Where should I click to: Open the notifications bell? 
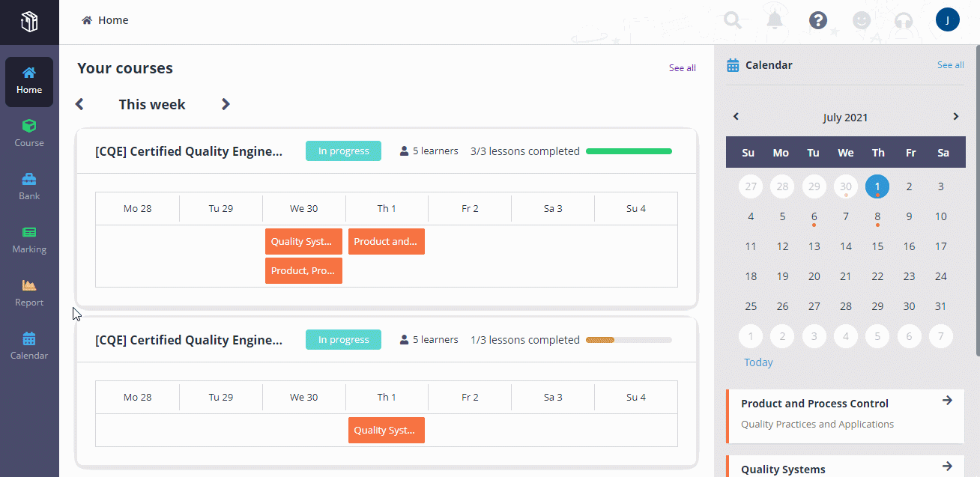pyautogui.click(x=775, y=20)
